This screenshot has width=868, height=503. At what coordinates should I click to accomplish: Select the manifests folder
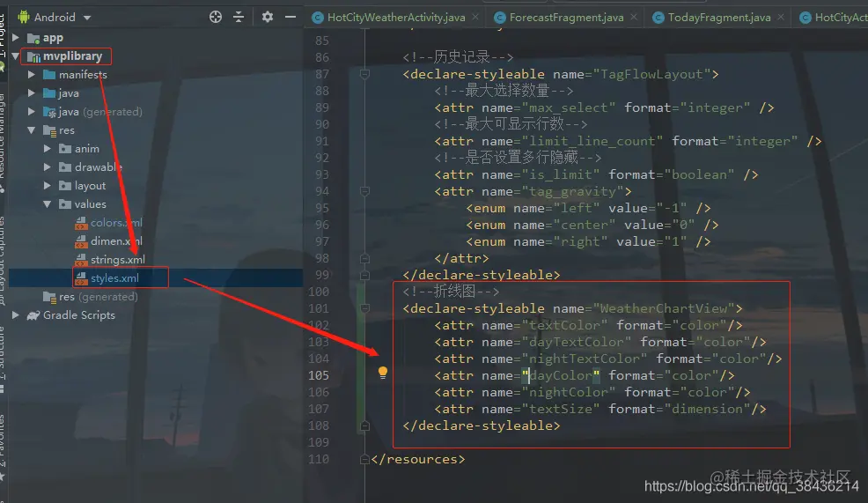83,74
